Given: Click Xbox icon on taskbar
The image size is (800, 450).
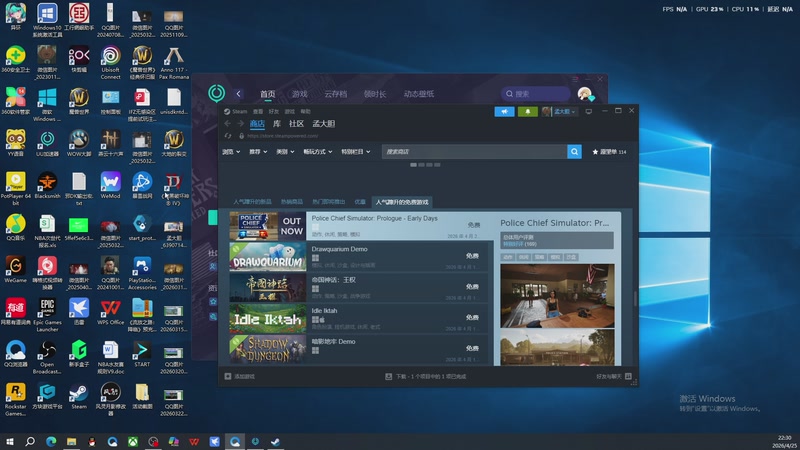Looking at the screenshot, I should click(133, 441).
